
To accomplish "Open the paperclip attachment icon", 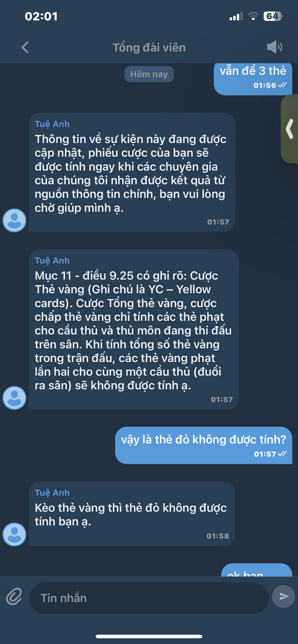I will tap(14, 597).
